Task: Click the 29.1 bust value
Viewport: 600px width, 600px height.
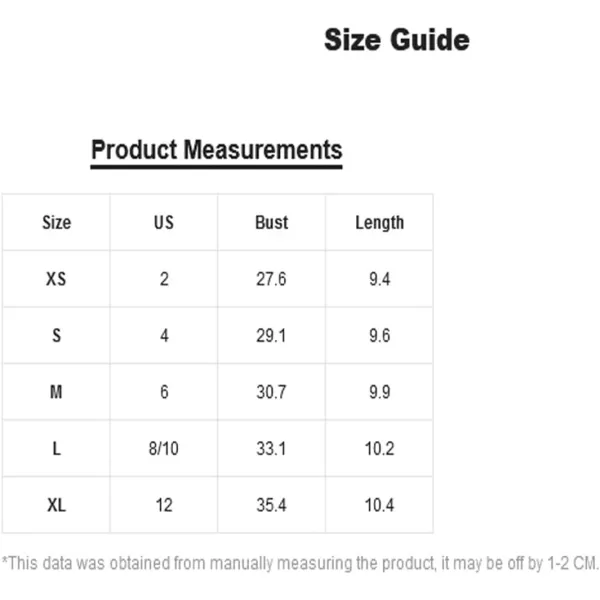Action: [271, 336]
